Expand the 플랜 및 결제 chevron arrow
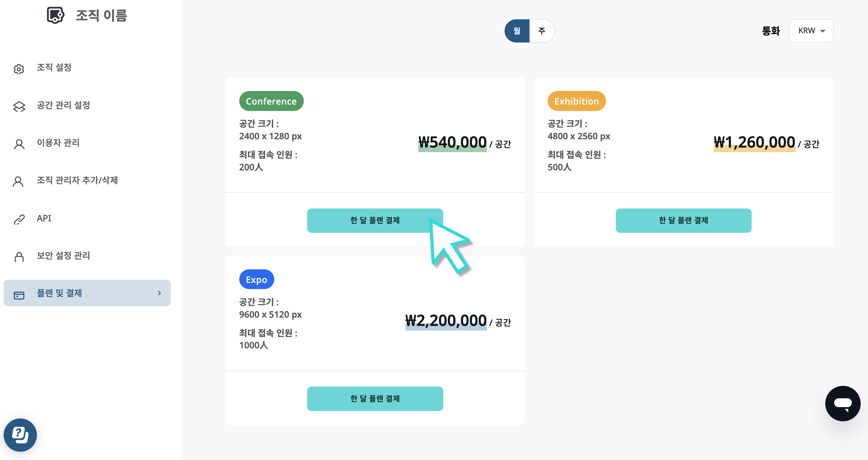 coord(159,293)
